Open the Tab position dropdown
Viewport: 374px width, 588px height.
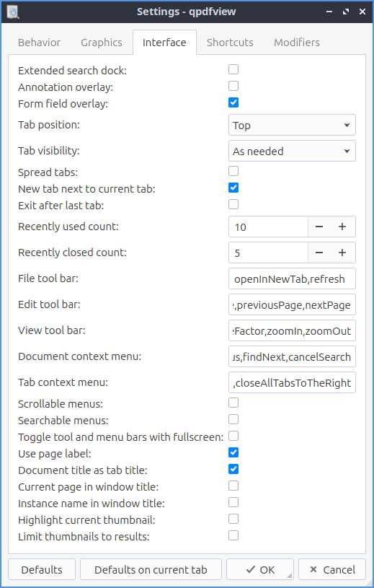point(292,125)
